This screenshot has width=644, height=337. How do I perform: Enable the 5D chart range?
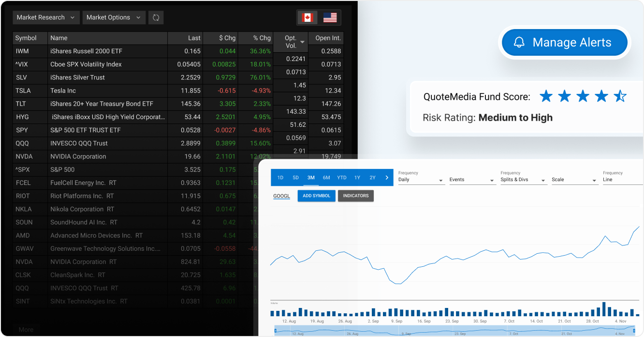pyautogui.click(x=295, y=178)
